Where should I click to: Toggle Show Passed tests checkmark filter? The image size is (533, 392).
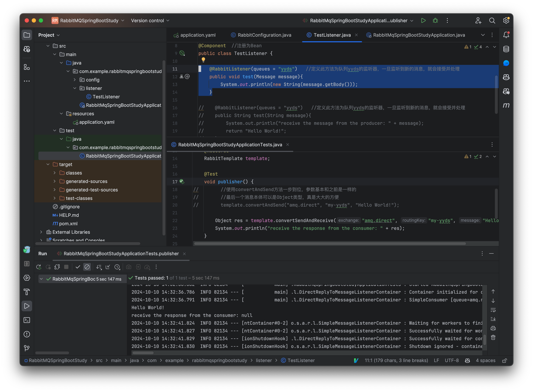point(78,267)
